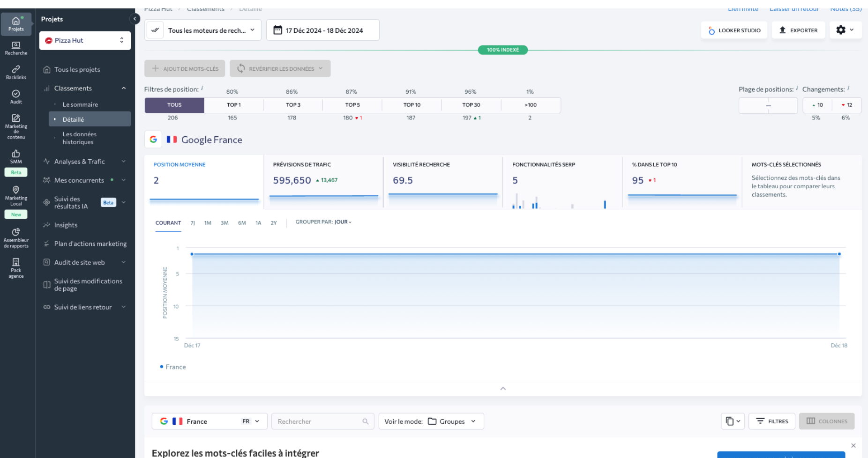Click the search magnifier in Rechercher field
868x458 pixels.
[366, 421]
